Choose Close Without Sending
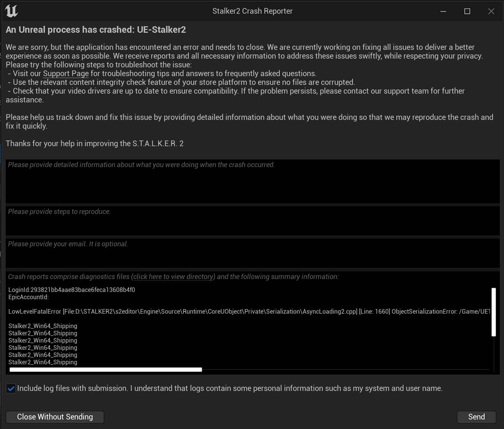This screenshot has width=504, height=429. 55,417
